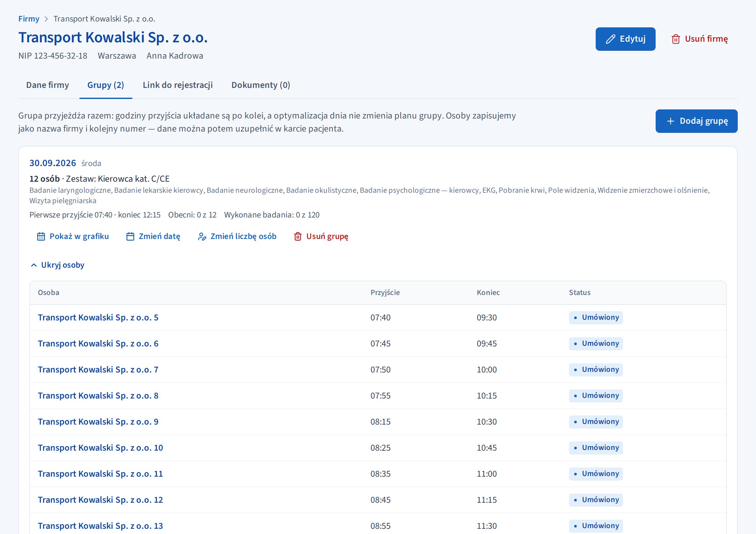Collapse the list with Ukryj osoby
This screenshot has width=756, height=534.
[57, 265]
